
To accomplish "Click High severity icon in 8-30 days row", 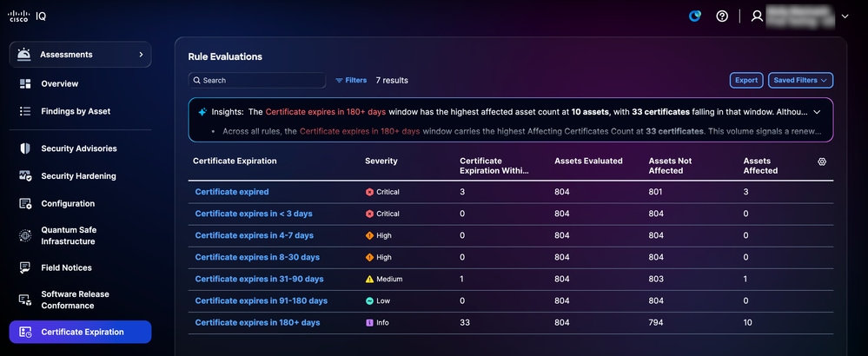I will (369, 257).
